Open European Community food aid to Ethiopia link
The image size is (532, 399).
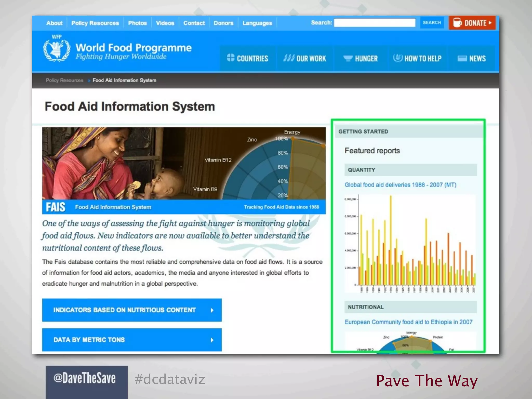408,322
